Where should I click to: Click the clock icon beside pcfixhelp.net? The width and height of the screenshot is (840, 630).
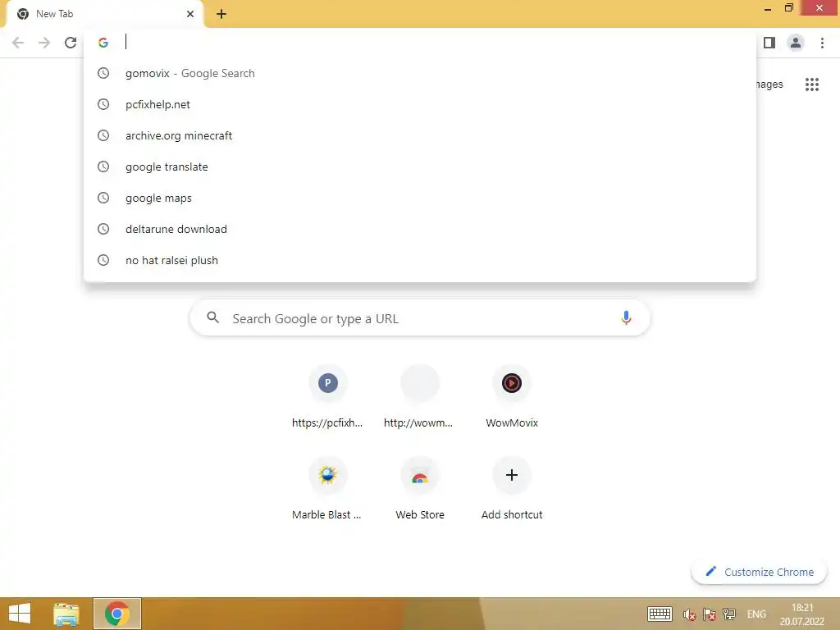pos(103,104)
